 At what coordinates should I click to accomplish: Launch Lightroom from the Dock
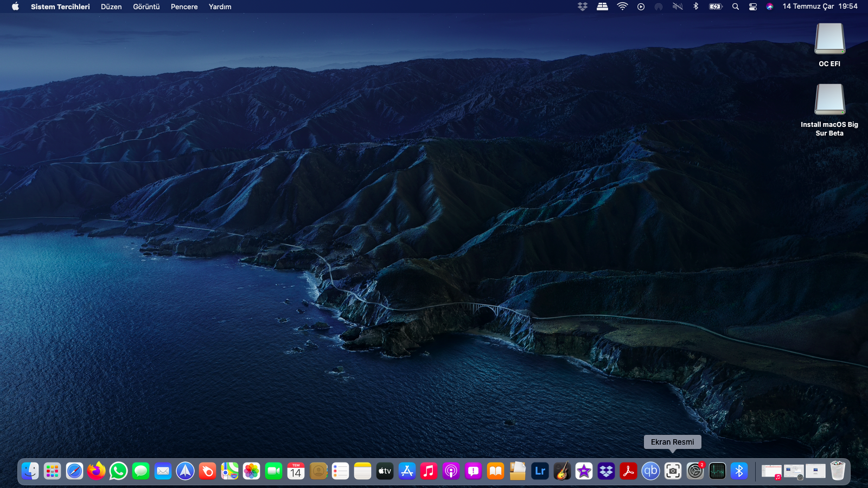[540, 471]
